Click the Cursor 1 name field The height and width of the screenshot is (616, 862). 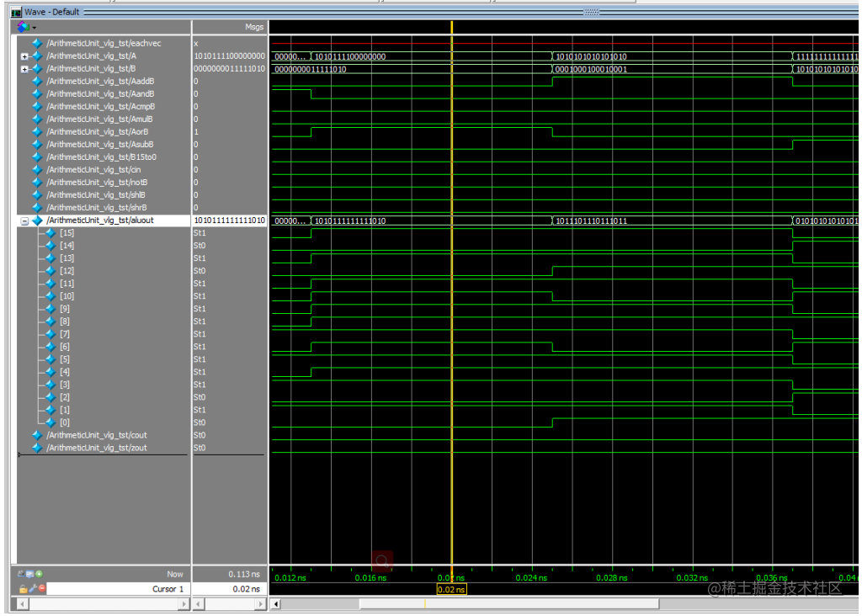coord(118,588)
